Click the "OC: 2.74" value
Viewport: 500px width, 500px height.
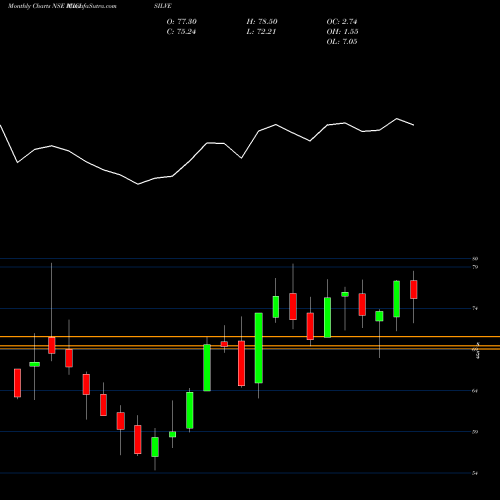tap(342, 22)
